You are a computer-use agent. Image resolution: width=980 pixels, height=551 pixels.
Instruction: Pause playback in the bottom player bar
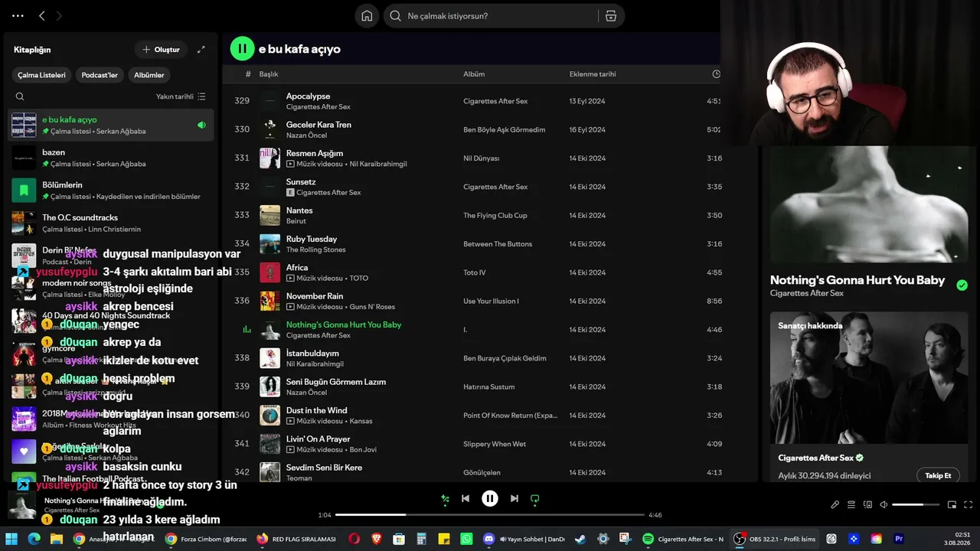click(490, 498)
